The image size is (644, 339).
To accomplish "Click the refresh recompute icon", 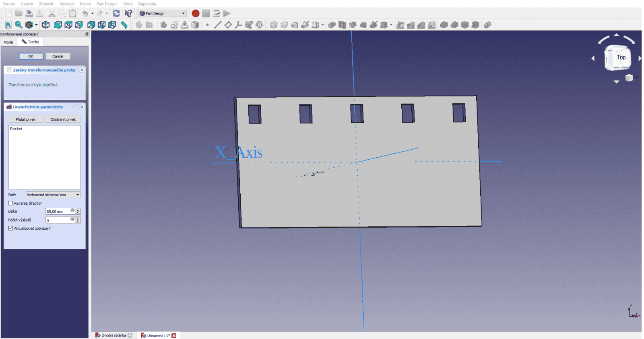I will pos(116,13).
